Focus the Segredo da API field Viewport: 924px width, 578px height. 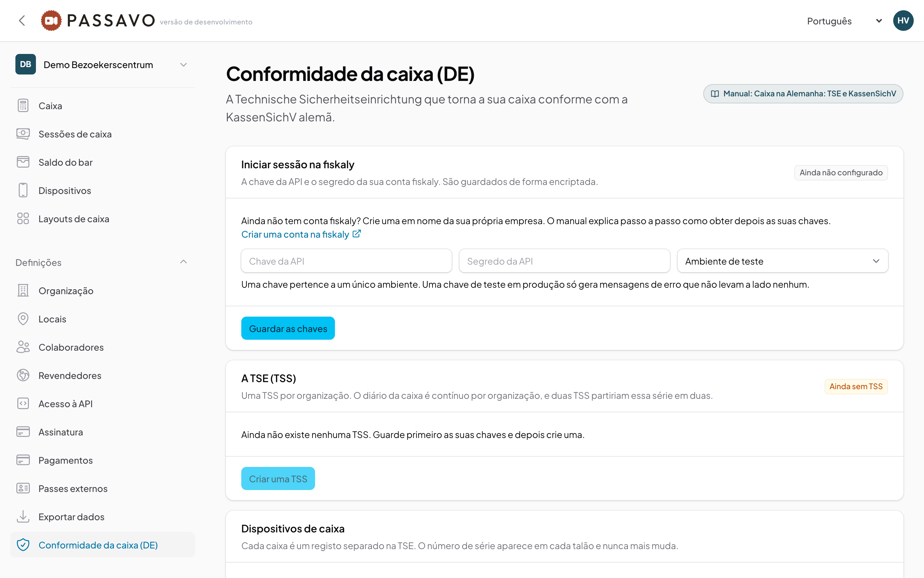564,261
